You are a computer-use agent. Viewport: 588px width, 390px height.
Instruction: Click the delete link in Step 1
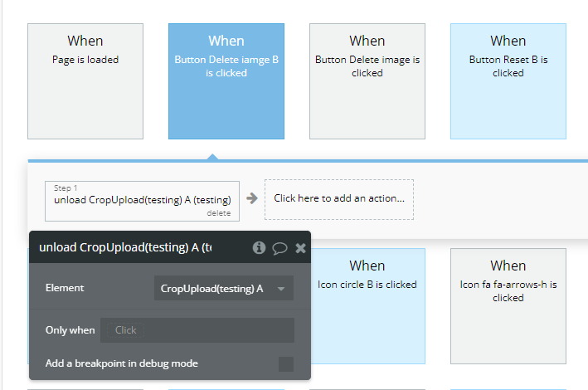(218, 213)
